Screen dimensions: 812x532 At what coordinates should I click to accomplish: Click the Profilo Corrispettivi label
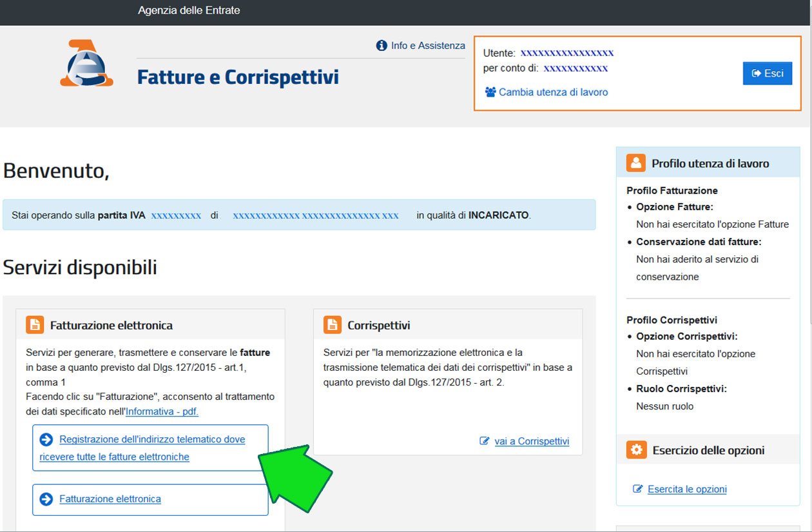click(x=672, y=320)
